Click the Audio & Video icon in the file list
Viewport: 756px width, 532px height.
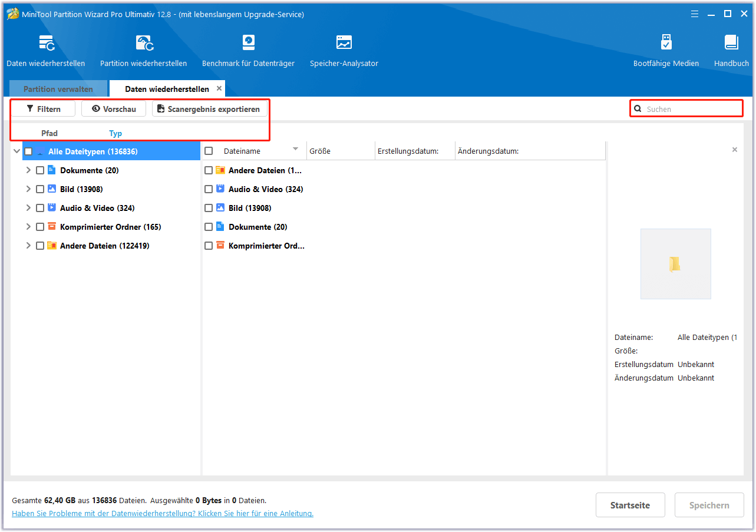[x=220, y=189]
